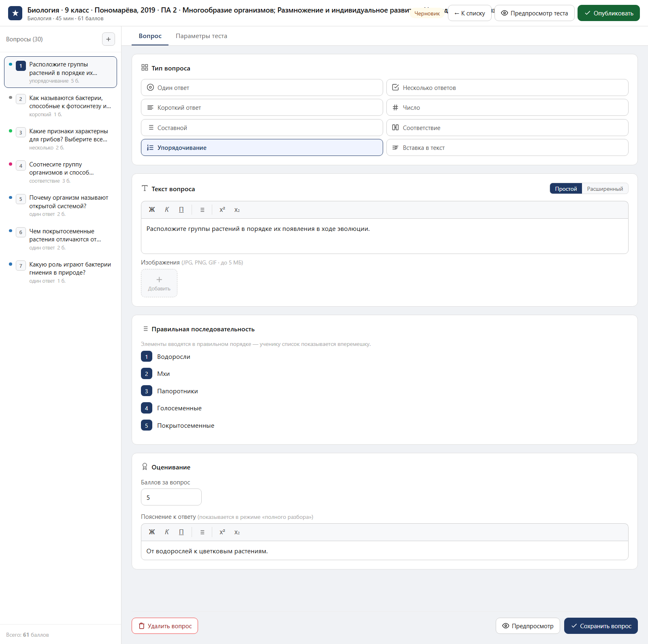Image resolution: width=648 pixels, height=644 pixels.
Task: Click the star logo icon in header
Action: click(15, 13)
